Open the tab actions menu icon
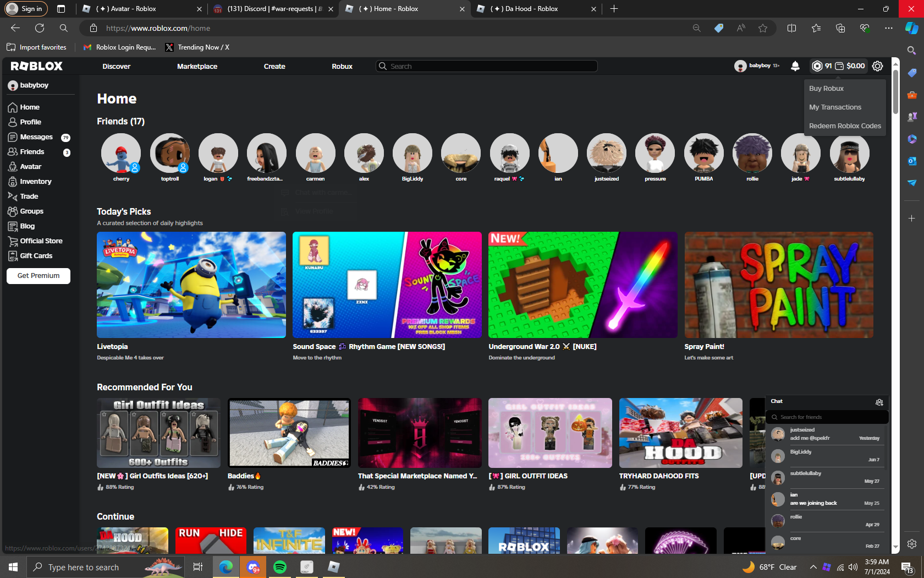Viewport: 924px width, 578px height. coord(61,9)
